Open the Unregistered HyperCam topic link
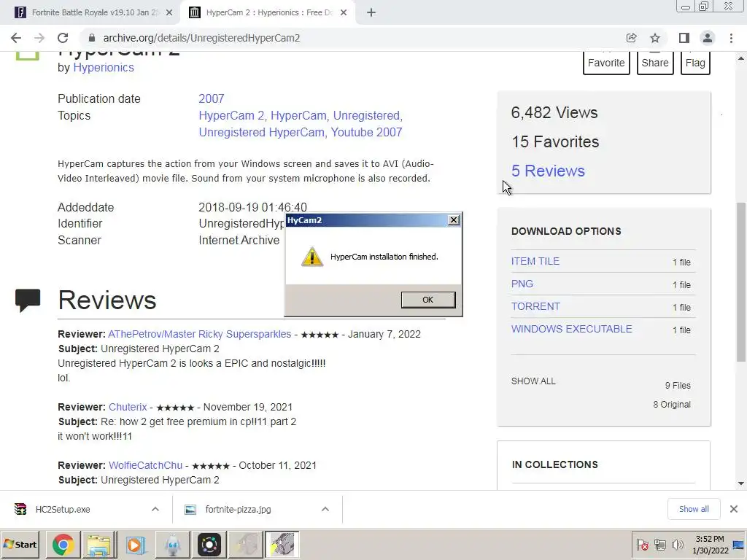Screen dimensions: 747x560 pyautogui.click(x=262, y=133)
